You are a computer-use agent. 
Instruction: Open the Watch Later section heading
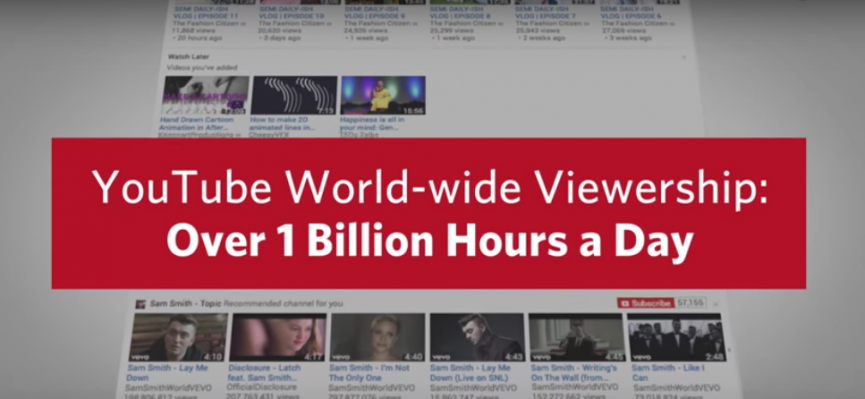pyautogui.click(x=189, y=56)
